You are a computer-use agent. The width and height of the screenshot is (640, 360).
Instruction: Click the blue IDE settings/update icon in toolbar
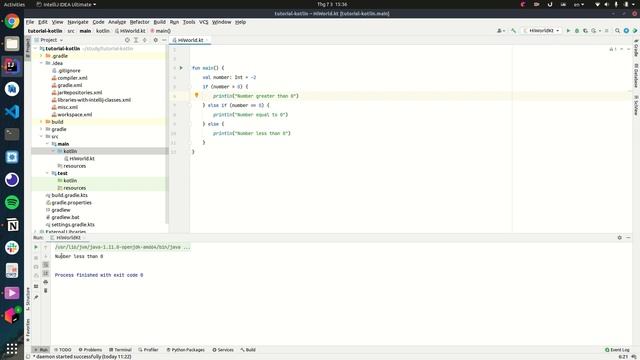click(626, 31)
